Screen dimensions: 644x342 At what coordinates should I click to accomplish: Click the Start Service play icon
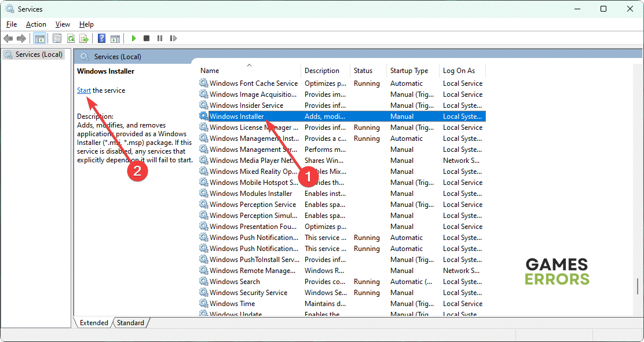point(133,38)
